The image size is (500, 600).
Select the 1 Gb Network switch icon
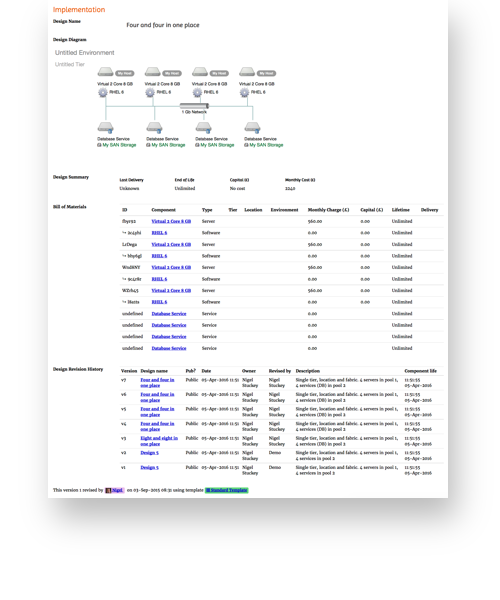pos(194,106)
